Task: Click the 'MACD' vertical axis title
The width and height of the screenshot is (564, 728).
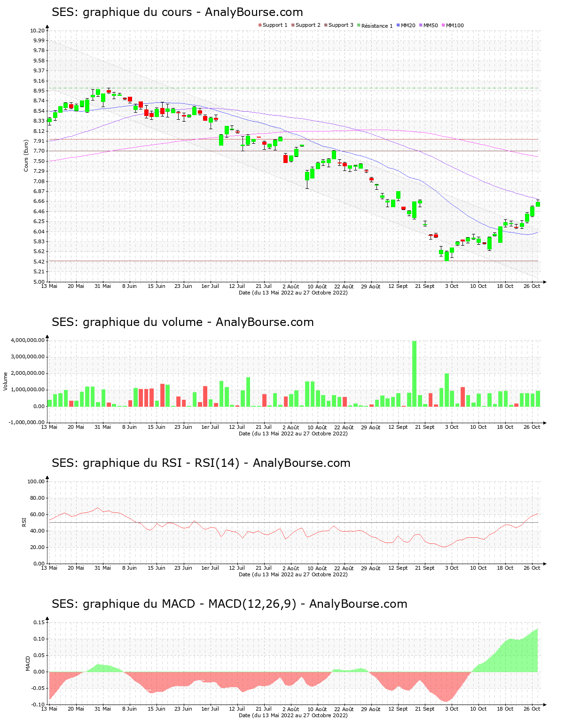Action: [x=28, y=663]
